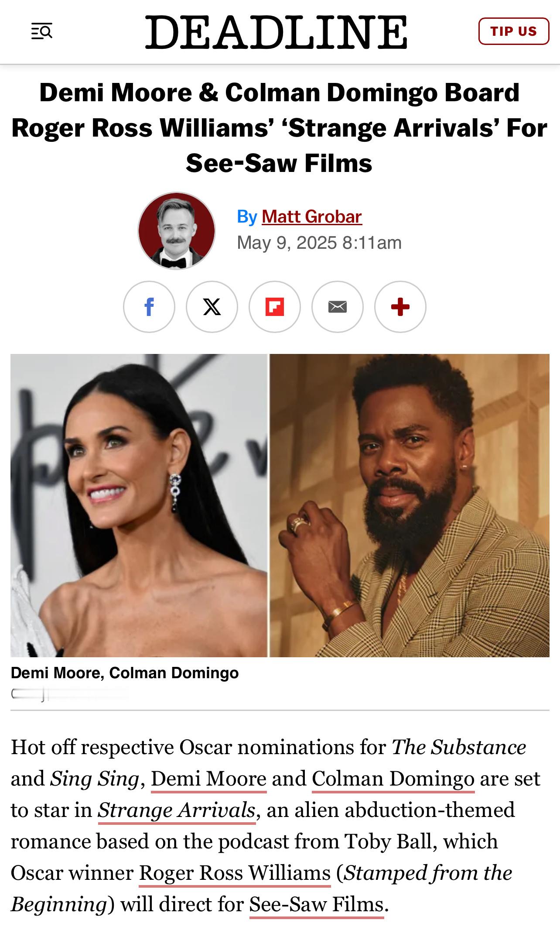Share article on Facebook
The image size is (560, 937).
149,307
